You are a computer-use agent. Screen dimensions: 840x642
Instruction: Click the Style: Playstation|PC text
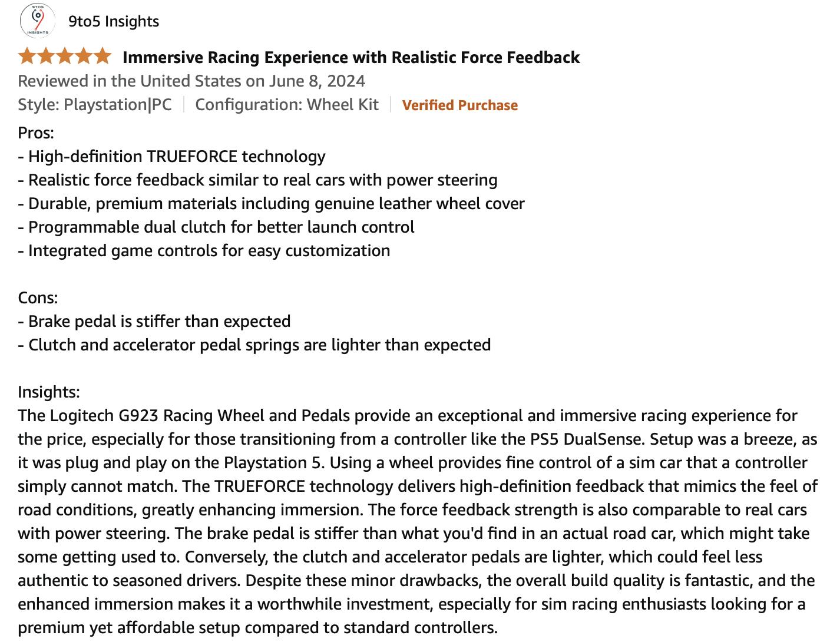95,105
